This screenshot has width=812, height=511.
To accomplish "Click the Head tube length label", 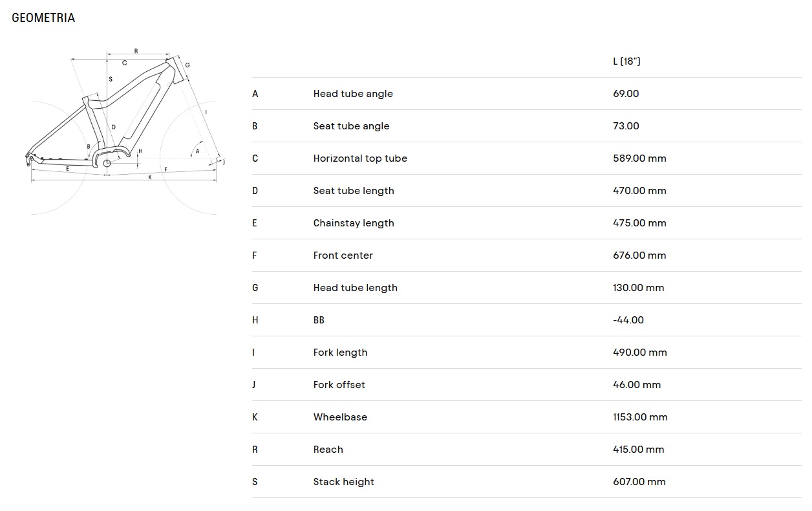I will (x=356, y=288).
